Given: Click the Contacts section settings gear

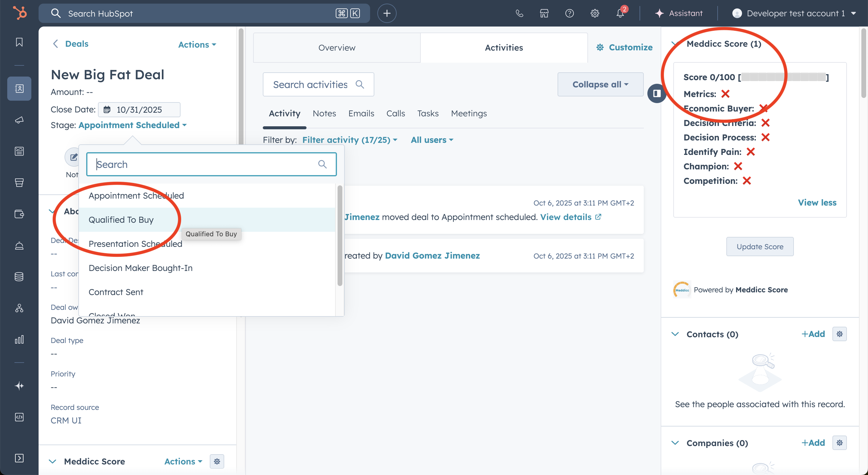Looking at the screenshot, I should coord(839,334).
